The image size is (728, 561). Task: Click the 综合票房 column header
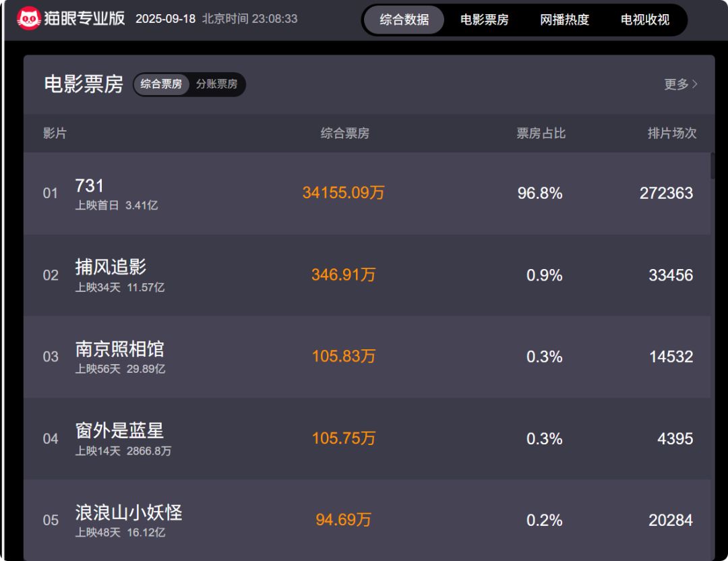(344, 134)
